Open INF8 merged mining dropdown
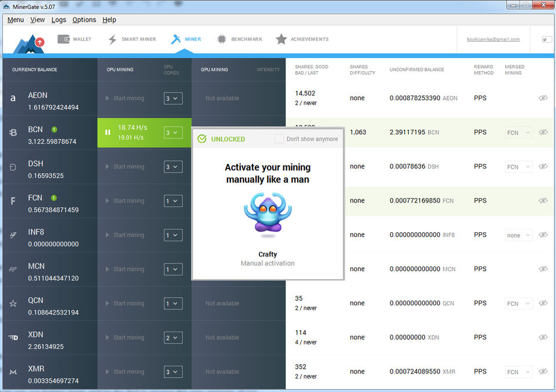The image size is (556, 392). [518, 235]
